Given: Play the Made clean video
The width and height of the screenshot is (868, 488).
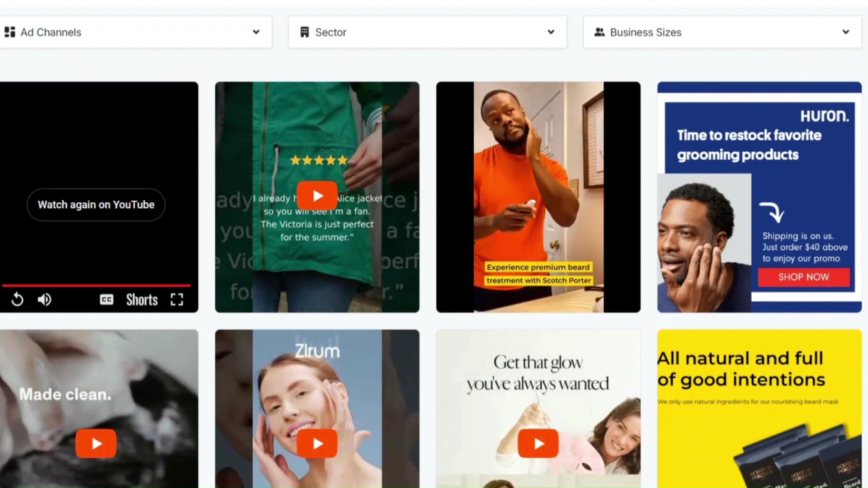Looking at the screenshot, I should point(96,443).
